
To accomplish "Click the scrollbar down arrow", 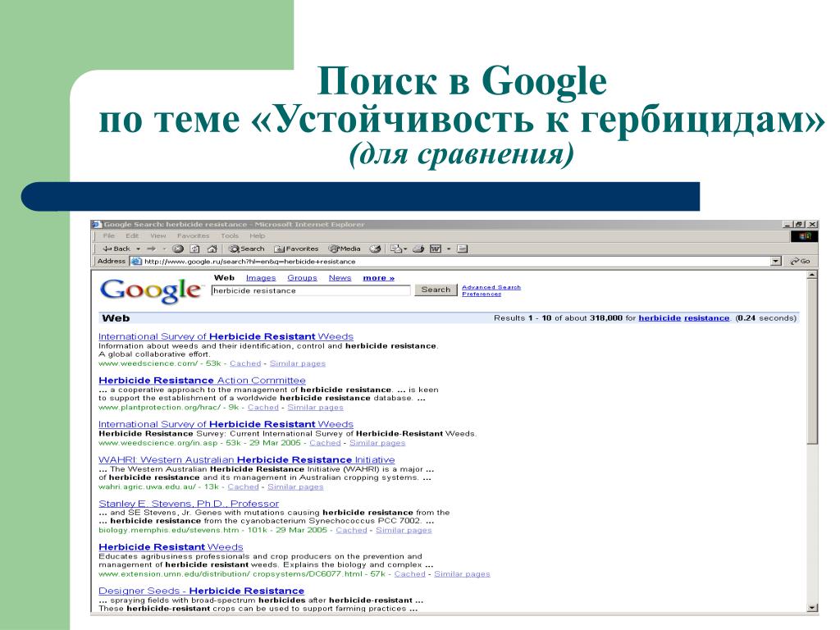I will [x=812, y=608].
